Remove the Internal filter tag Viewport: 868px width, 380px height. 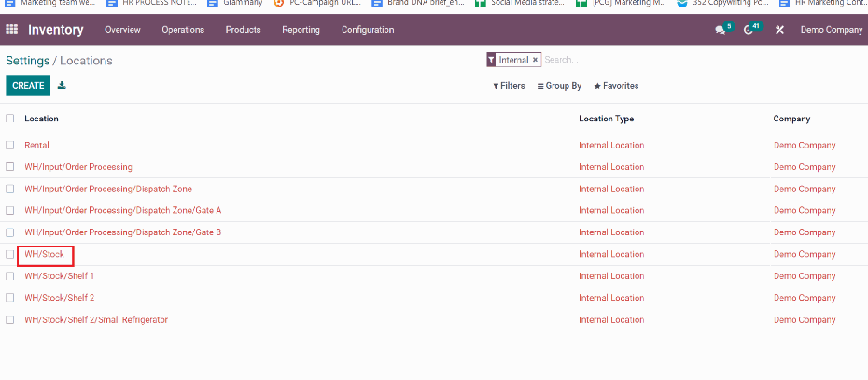[x=535, y=60]
